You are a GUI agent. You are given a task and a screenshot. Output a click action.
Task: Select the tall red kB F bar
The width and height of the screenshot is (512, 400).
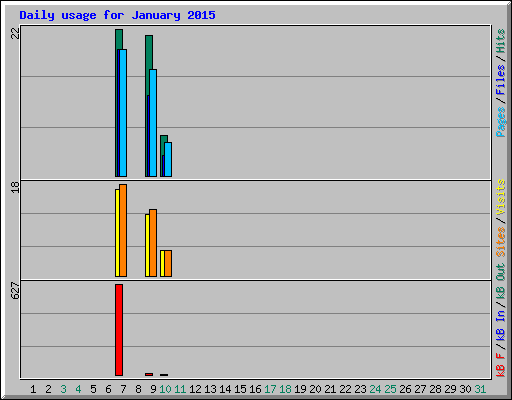119,330
